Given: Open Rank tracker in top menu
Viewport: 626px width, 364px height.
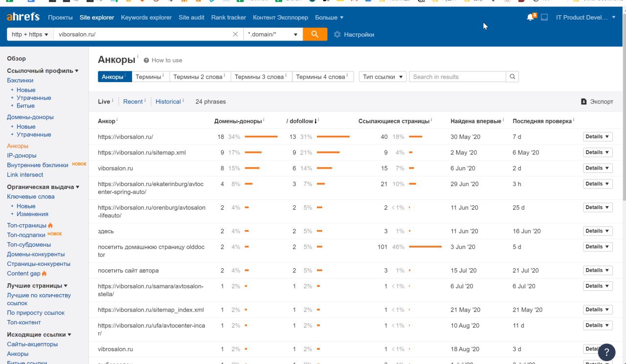Looking at the screenshot, I should click(x=229, y=18).
